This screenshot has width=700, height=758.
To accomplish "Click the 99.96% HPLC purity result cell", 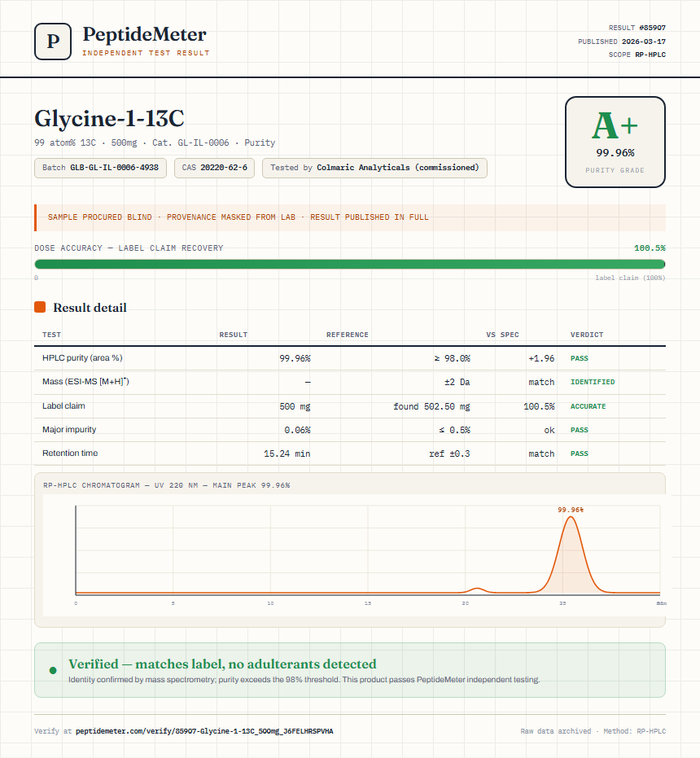I will coord(295,358).
